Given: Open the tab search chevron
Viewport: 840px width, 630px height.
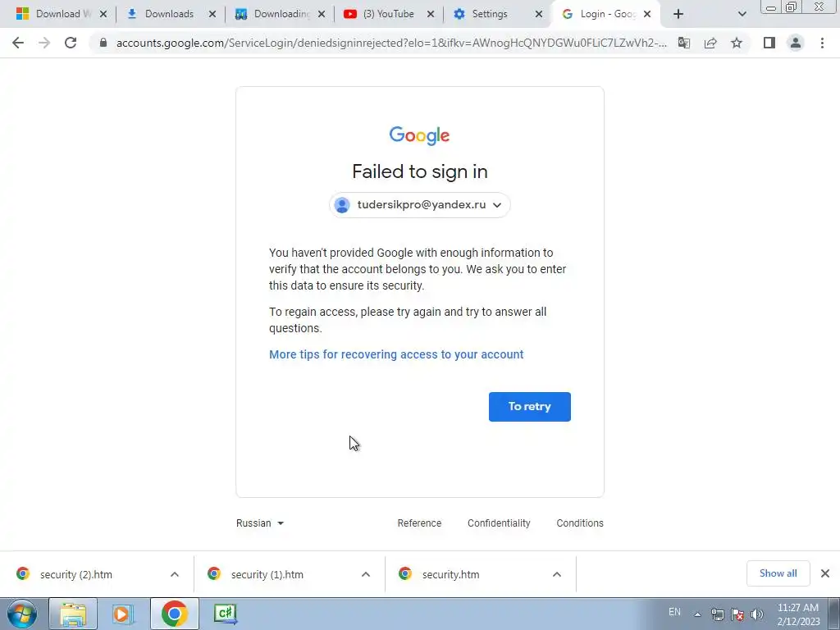Looking at the screenshot, I should pos(742,14).
